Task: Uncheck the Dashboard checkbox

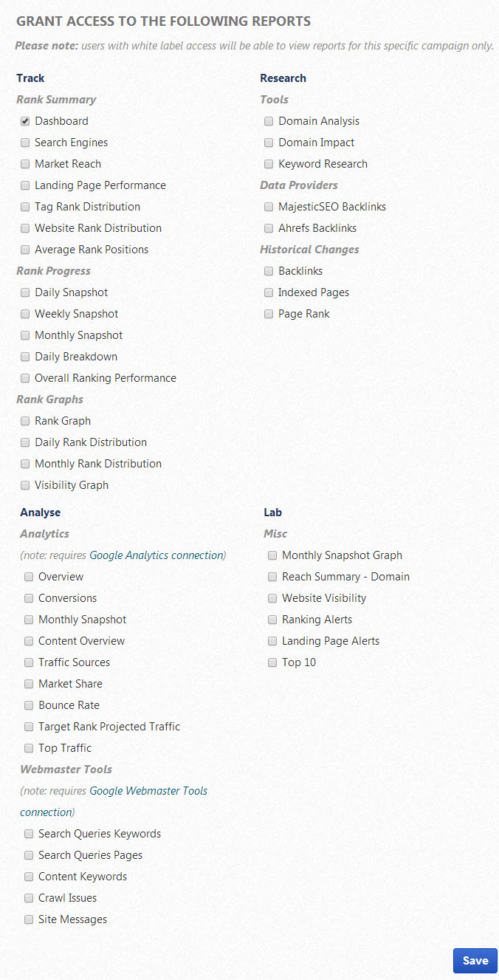Action: (x=25, y=121)
